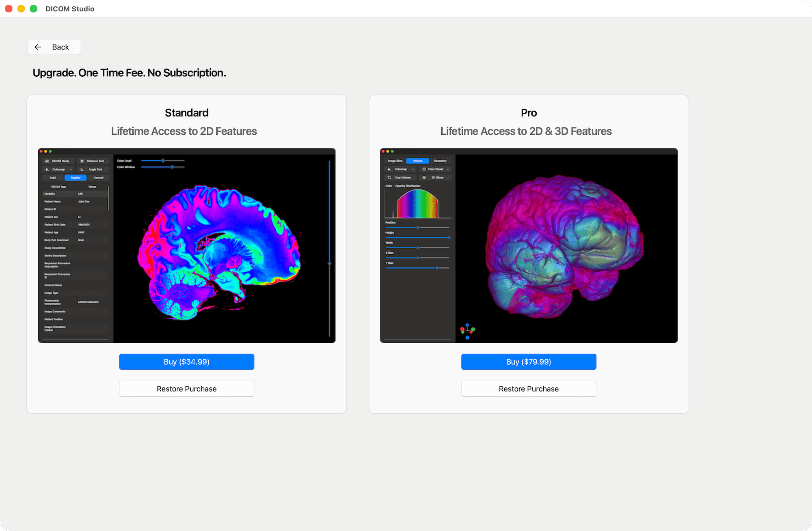Select the Volume tab in Pro preview
The width and height of the screenshot is (812, 531).
coord(417,161)
